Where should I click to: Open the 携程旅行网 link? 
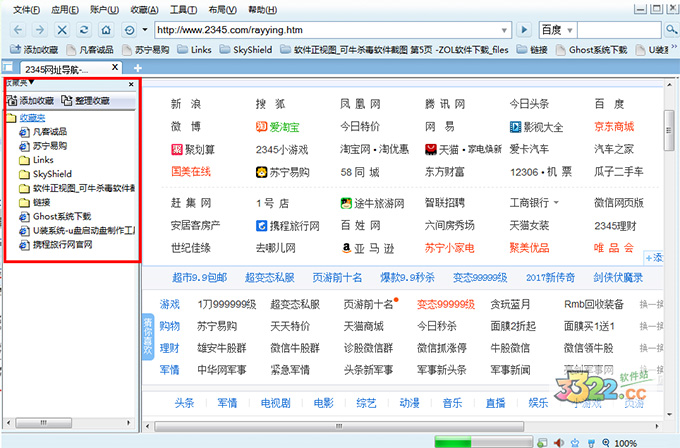click(288, 226)
